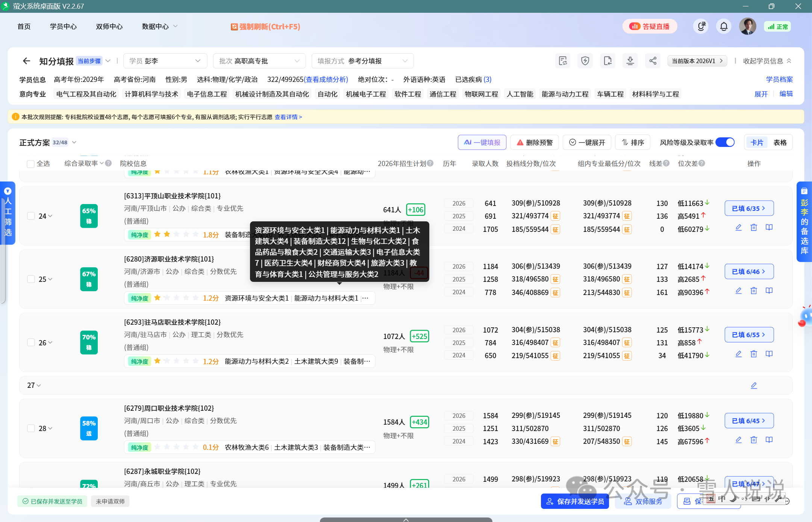Switch to the 卡片 view tab
Viewport: 812px width, 522px height.
757,142
